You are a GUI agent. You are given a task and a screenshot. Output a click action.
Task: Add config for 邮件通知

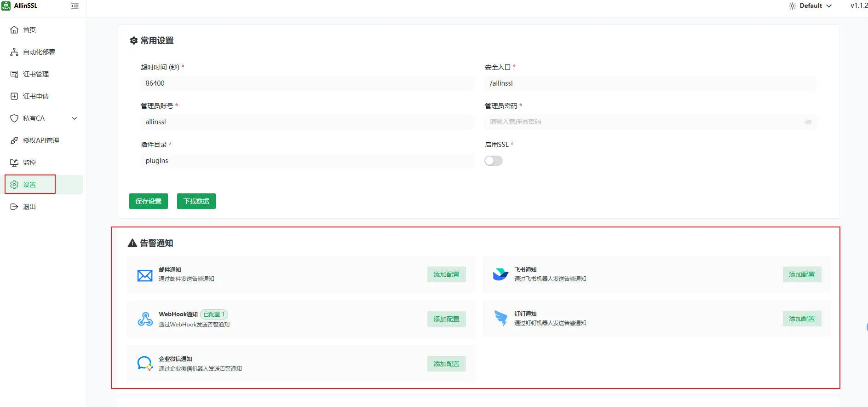coord(446,274)
